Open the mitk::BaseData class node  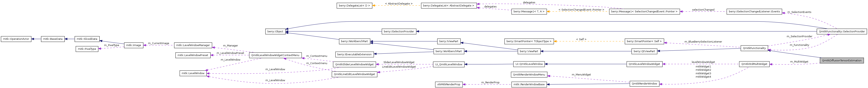point(53,39)
